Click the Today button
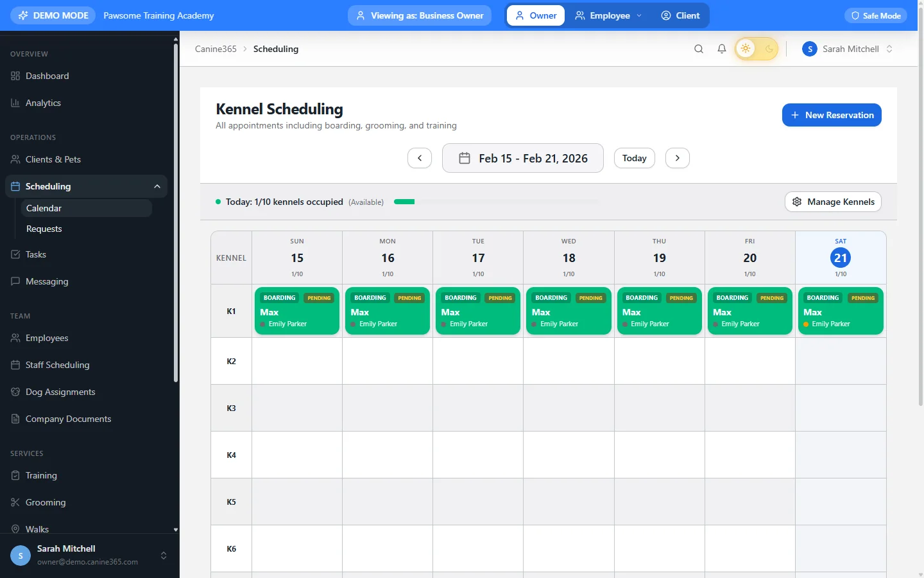This screenshot has width=924, height=578. click(635, 158)
